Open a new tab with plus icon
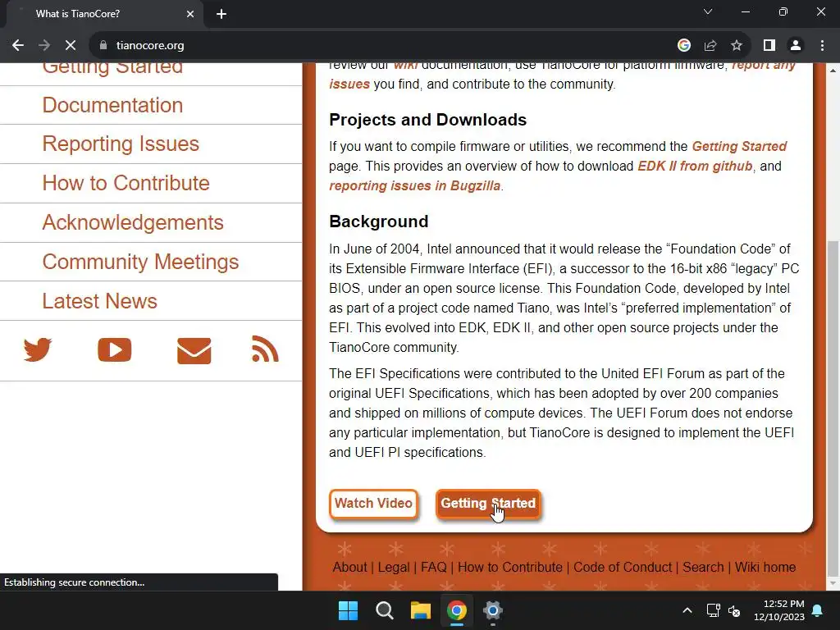Screen dimensions: 840x630 pyautogui.click(x=221, y=14)
